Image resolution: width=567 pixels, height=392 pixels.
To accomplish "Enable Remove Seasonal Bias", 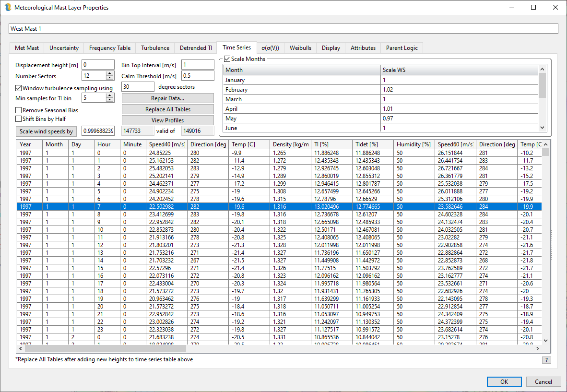I will (19, 110).
